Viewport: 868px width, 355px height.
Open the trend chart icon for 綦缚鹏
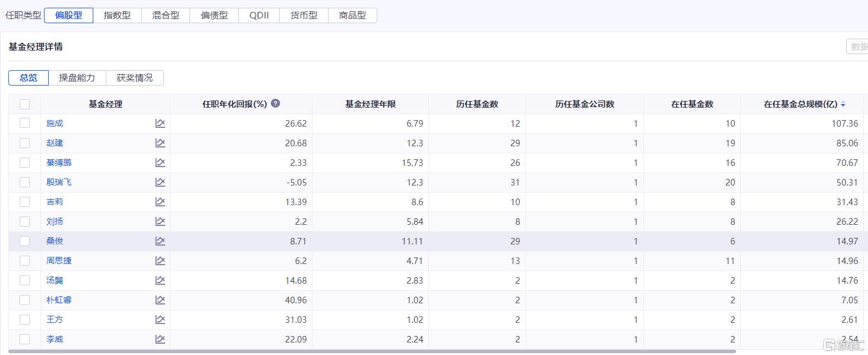160,162
